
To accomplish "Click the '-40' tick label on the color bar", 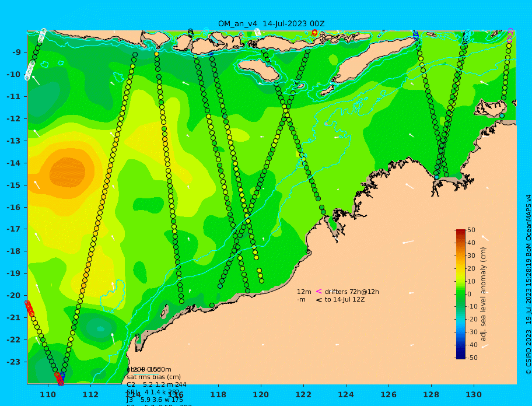I will 473,345.
